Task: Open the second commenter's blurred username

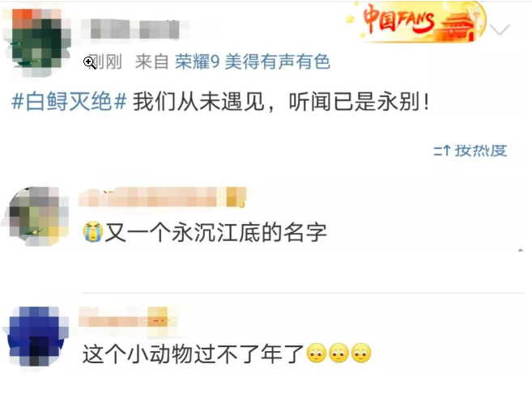Action: [128, 316]
